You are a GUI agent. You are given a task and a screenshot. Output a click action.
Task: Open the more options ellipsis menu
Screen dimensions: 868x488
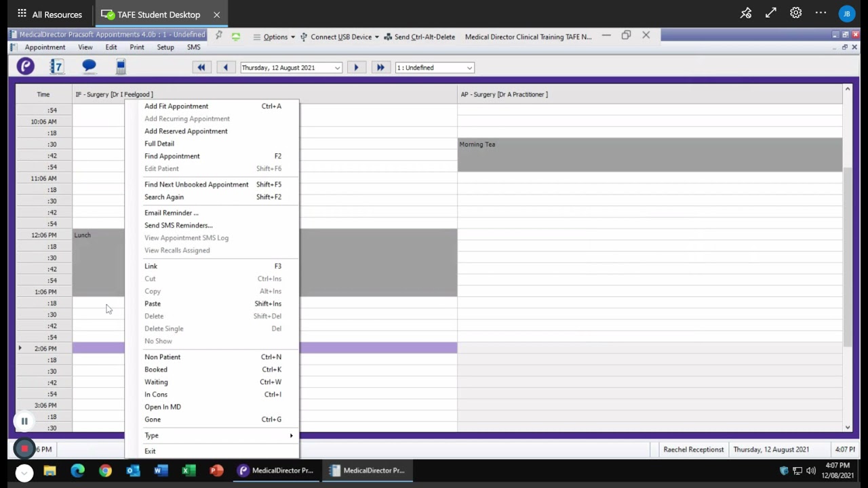821,14
